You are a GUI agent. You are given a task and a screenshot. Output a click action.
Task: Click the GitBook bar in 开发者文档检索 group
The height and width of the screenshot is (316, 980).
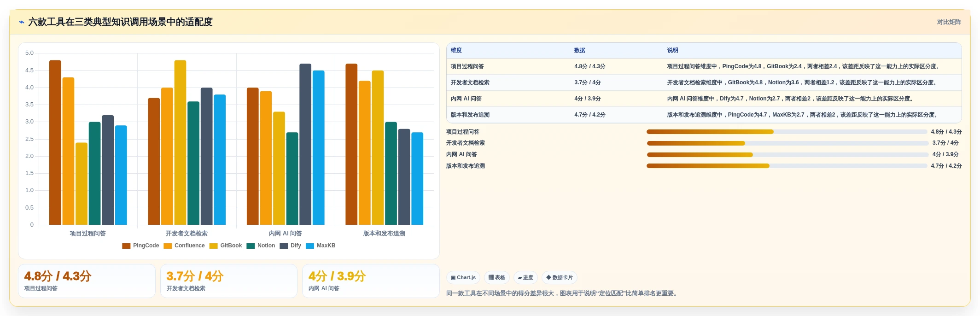[x=180, y=143]
